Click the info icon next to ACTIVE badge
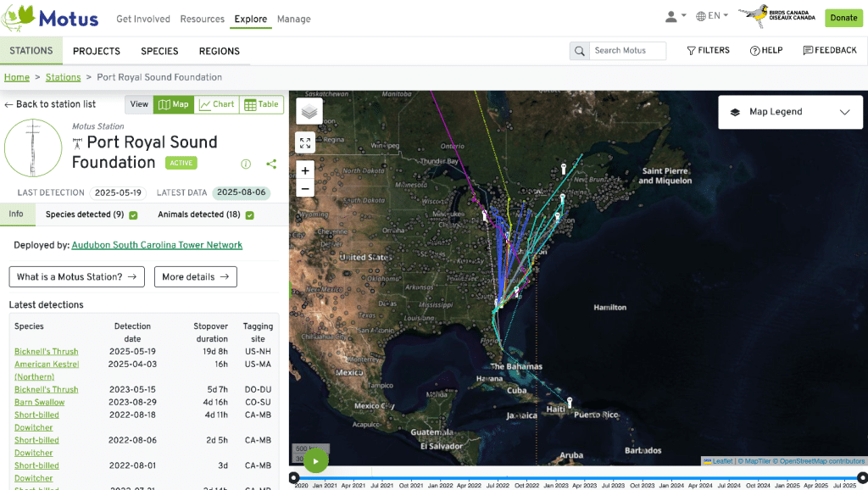 (246, 164)
